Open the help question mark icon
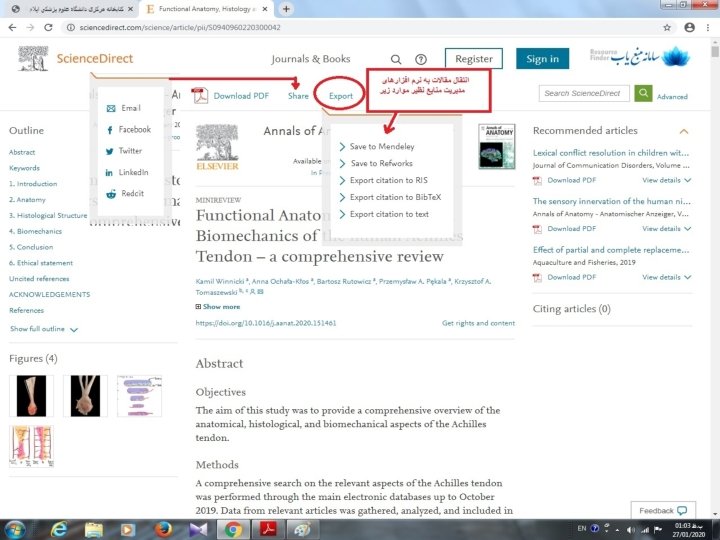 click(x=421, y=59)
